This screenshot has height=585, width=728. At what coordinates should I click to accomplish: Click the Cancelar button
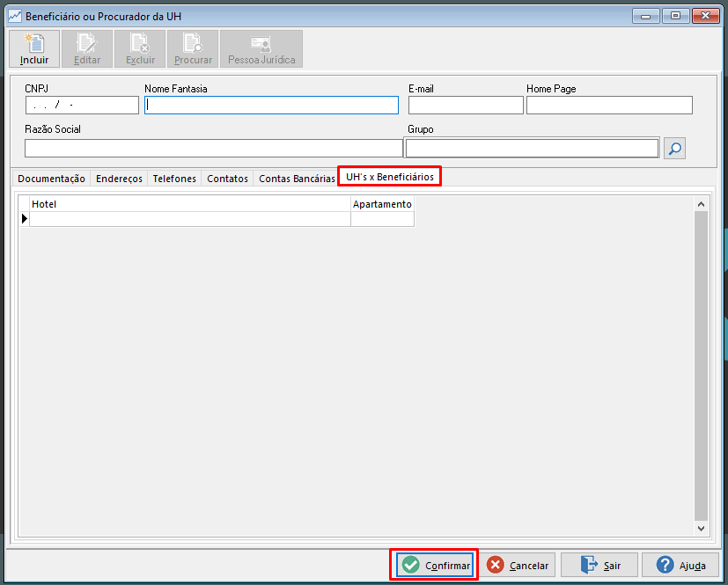(518, 565)
